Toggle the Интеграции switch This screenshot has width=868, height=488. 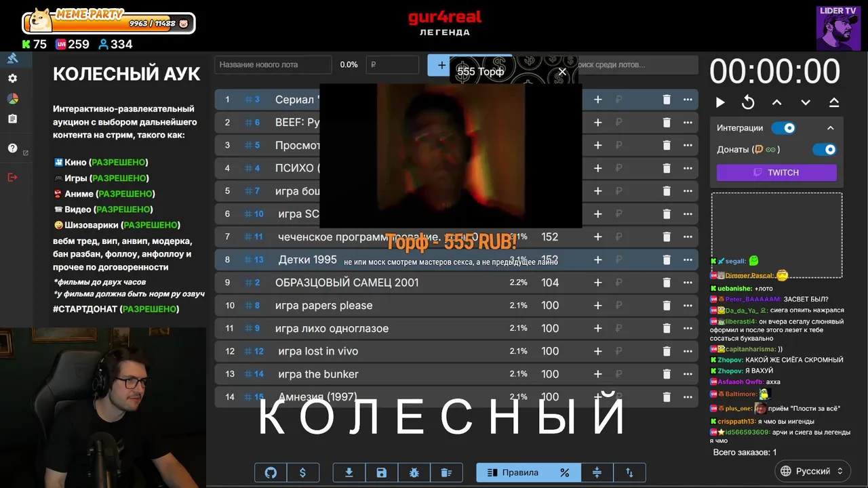(783, 128)
